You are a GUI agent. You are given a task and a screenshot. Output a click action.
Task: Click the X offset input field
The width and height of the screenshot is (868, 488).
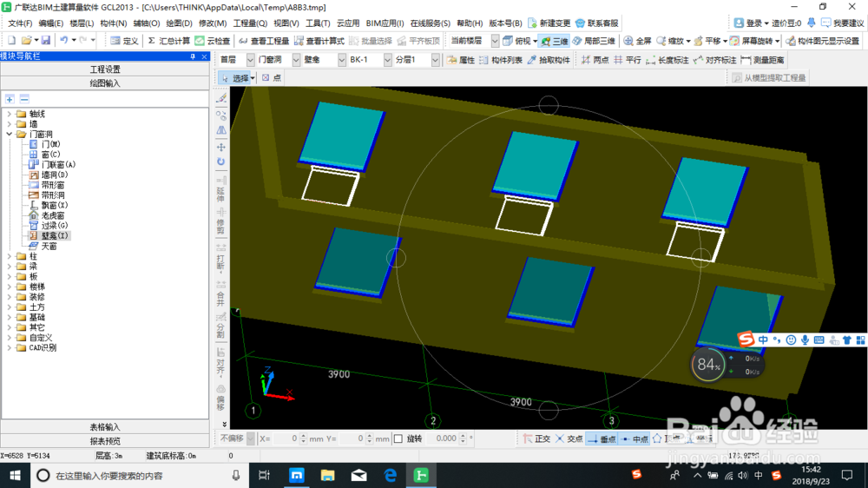click(286, 439)
